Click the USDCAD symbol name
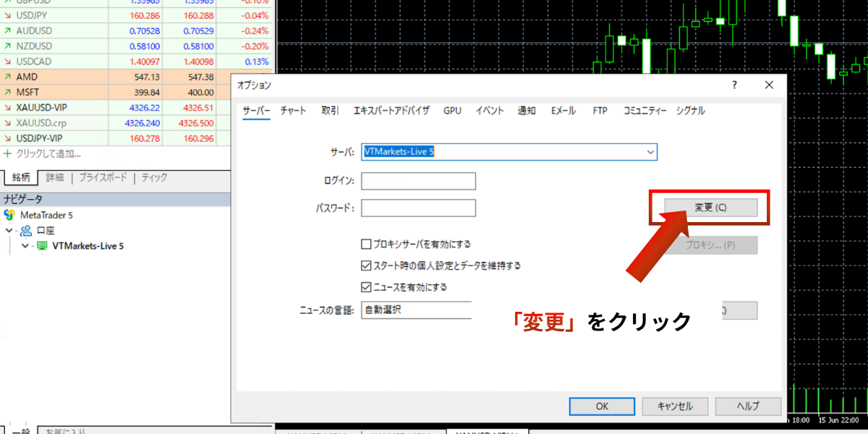Screen dimensions: 868x434 (x=34, y=61)
